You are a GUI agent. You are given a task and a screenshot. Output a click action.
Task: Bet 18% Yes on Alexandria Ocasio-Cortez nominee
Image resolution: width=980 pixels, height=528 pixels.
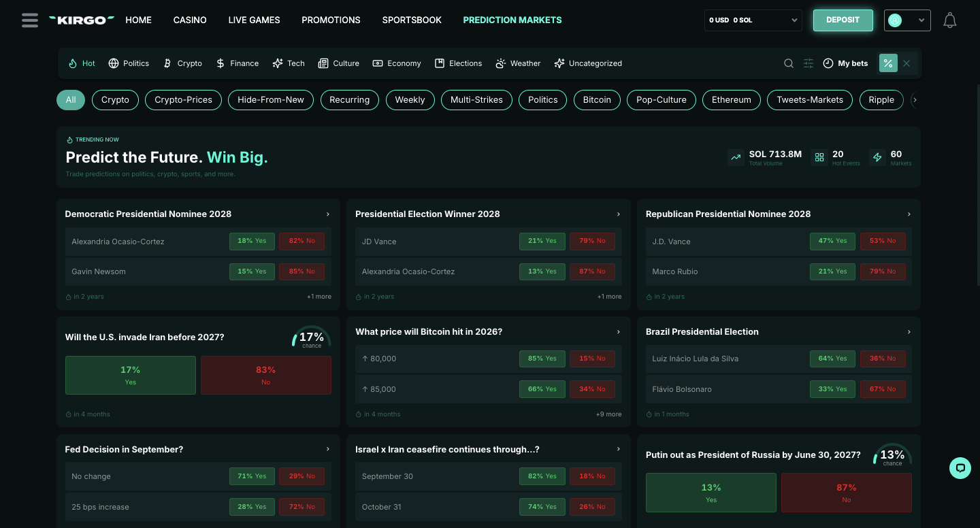point(252,241)
